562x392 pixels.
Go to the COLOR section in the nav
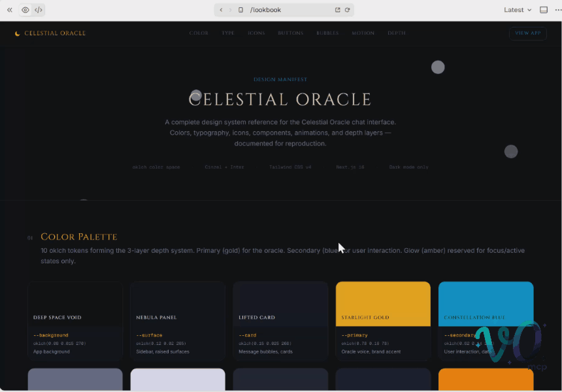coord(199,33)
